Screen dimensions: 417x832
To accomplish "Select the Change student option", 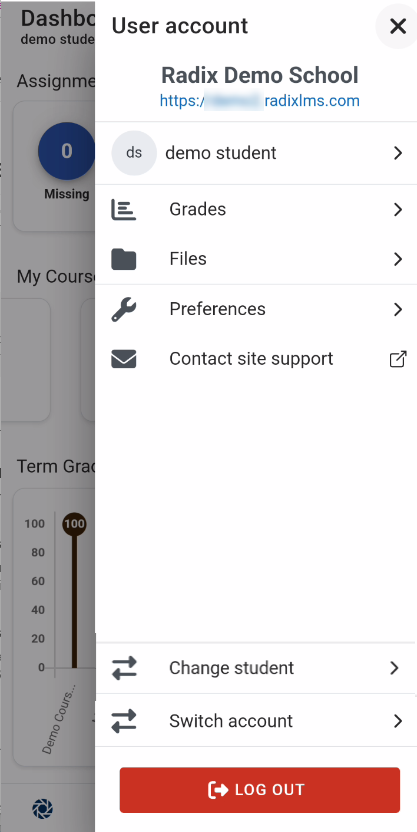I will pos(256,668).
